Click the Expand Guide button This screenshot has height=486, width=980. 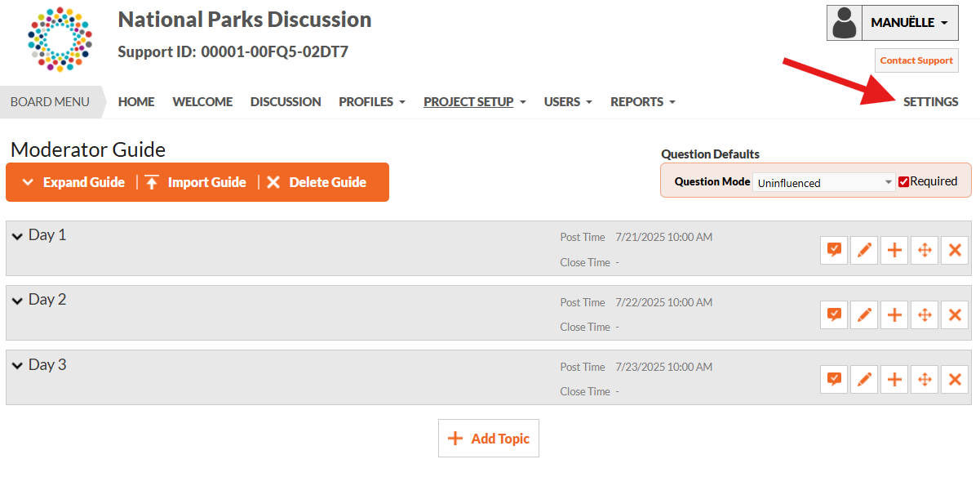[73, 182]
